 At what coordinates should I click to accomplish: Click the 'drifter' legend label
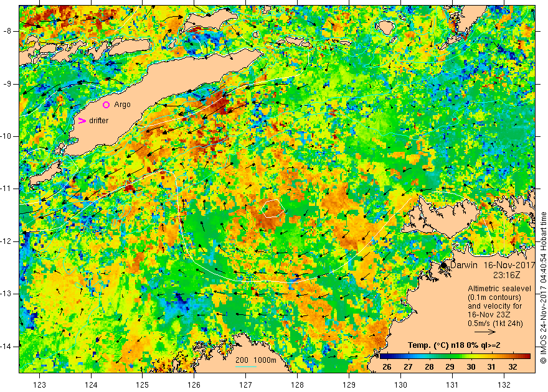[98, 121]
